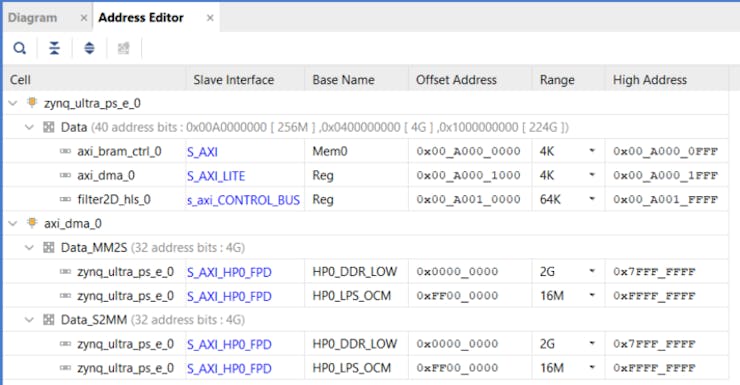Click HP0_LPS_OCM base name under Data_MM2S
This screenshot has width=740, height=385.
tap(352, 295)
